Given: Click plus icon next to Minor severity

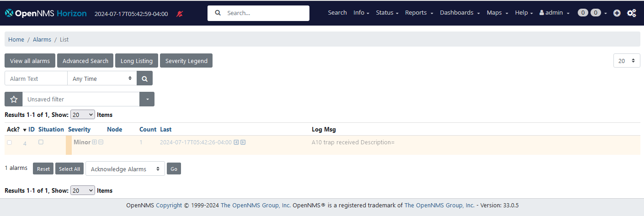Looking at the screenshot, I should pyautogui.click(x=95, y=142).
